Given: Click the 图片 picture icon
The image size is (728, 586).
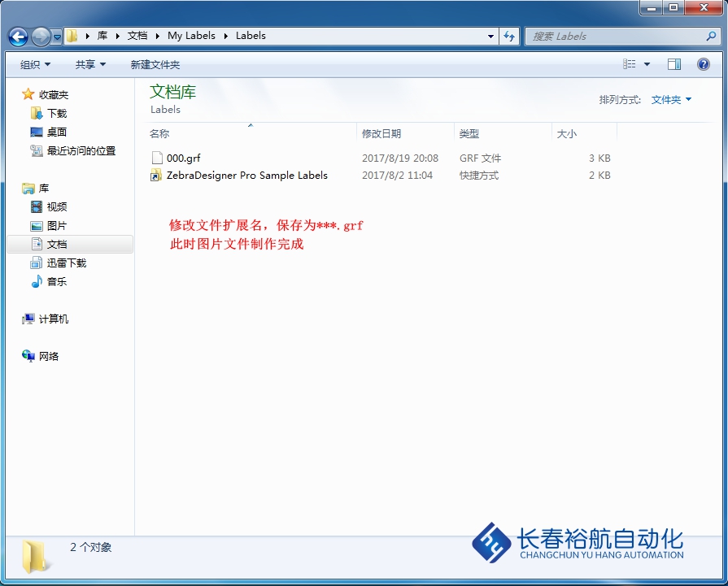Looking at the screenshot, I should pos(37,226).
